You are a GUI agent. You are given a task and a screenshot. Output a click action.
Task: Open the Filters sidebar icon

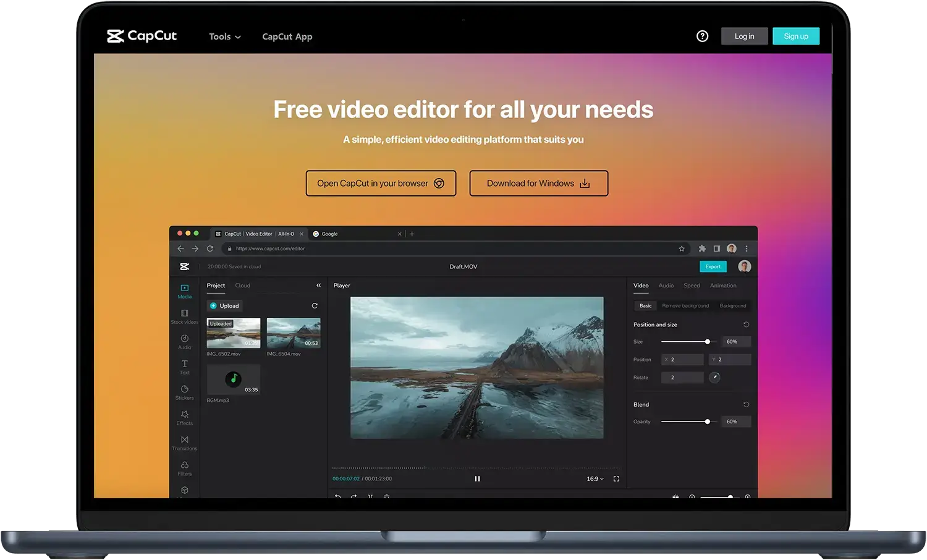coord(185,469)
